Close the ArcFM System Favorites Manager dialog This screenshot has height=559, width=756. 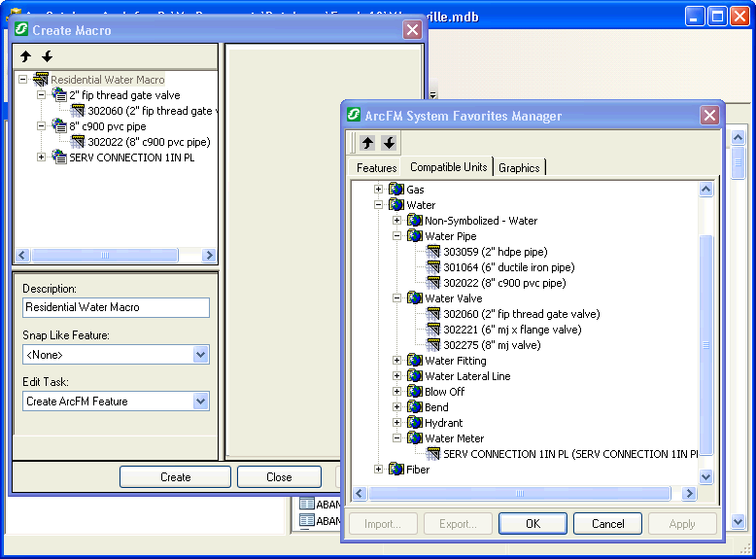pyautogui.click(x=709, y=116)
